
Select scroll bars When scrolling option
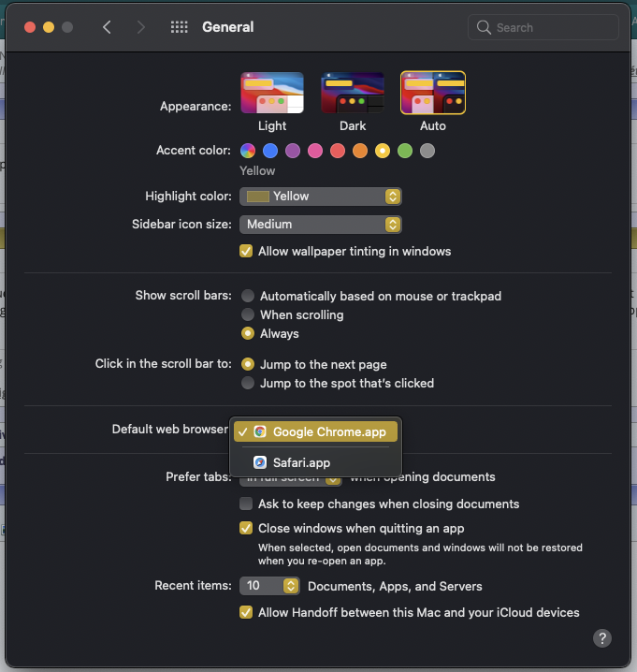click(248, 314)
